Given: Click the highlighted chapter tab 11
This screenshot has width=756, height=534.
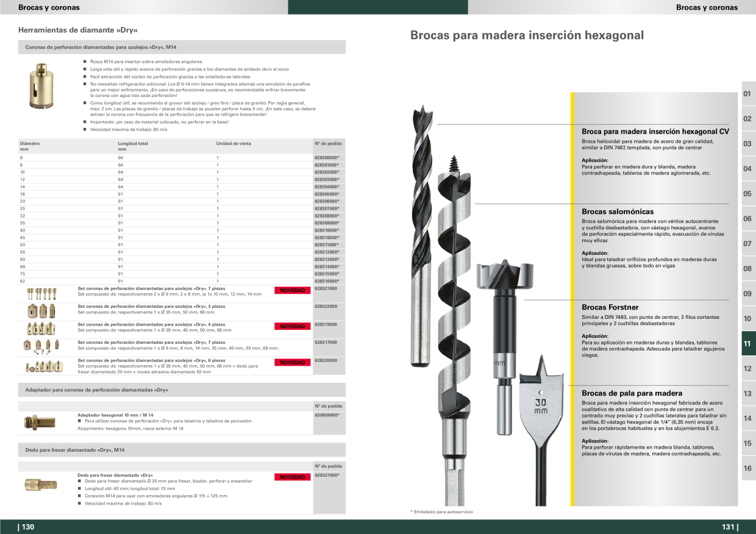Looking at the screenshot, I should pyautogui.click(x=748, y=344).
